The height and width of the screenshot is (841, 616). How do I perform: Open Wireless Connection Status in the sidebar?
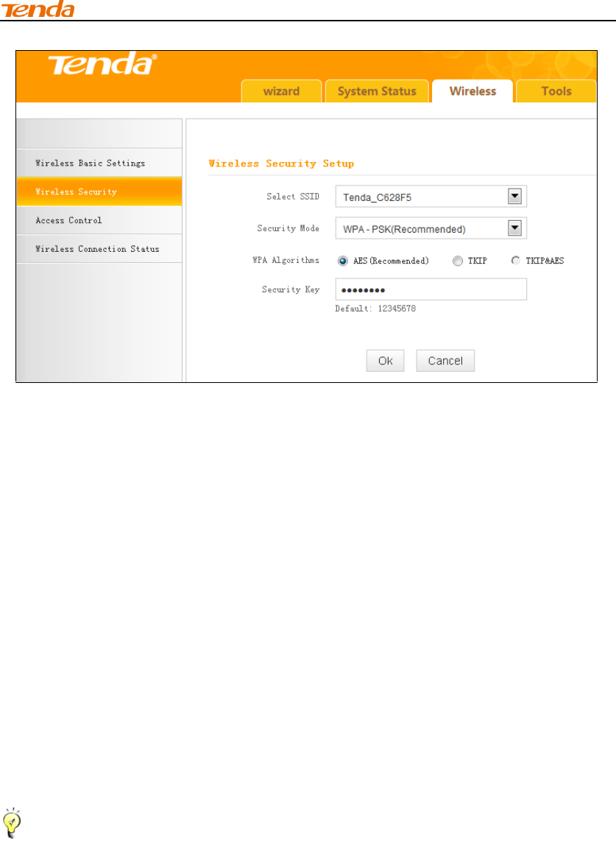coord(99,249)
